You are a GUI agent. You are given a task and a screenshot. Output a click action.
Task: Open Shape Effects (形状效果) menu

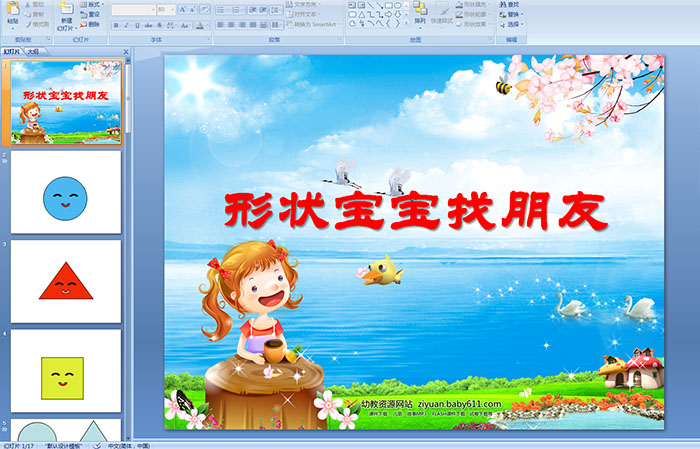pos(475,24)
